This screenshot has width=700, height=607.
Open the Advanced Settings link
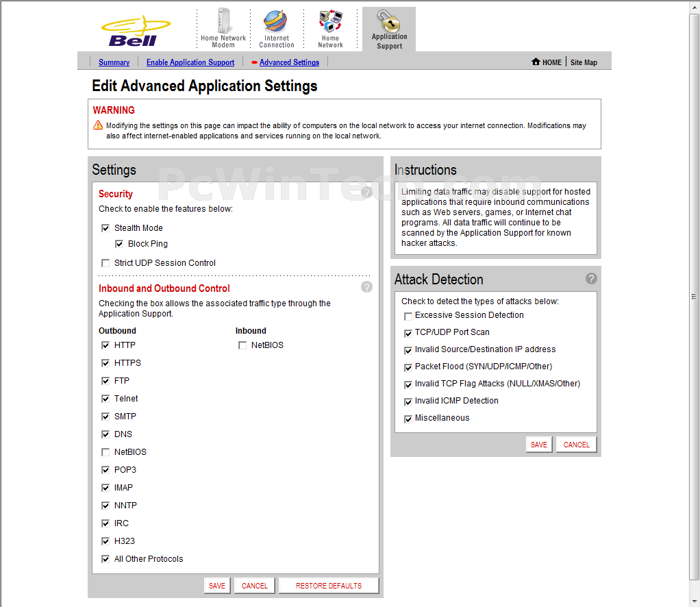(x=289, y=62)
